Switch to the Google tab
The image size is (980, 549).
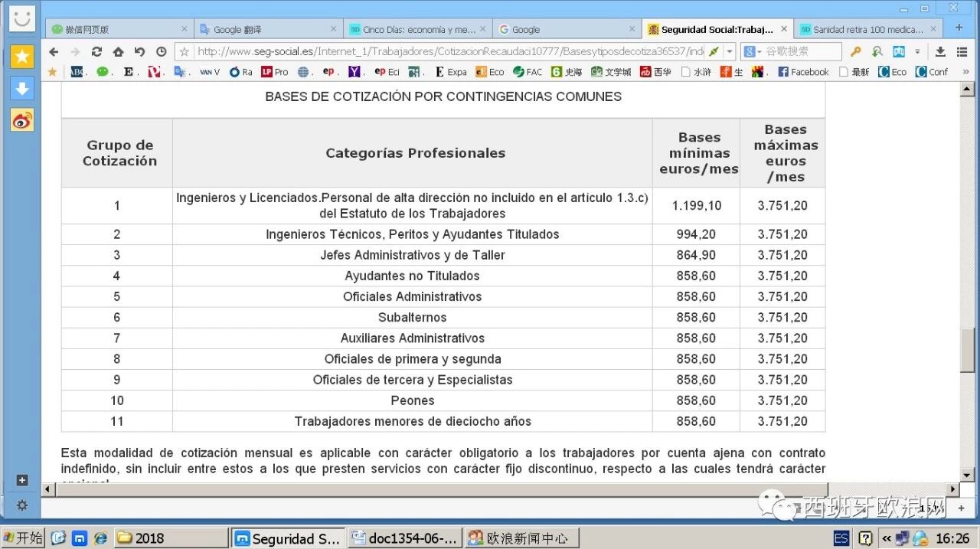(567, 29)
